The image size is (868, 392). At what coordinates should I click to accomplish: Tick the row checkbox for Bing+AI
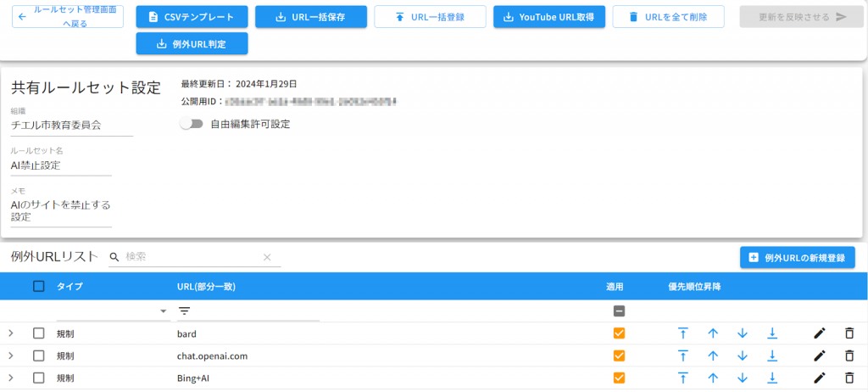coord(38,378)
